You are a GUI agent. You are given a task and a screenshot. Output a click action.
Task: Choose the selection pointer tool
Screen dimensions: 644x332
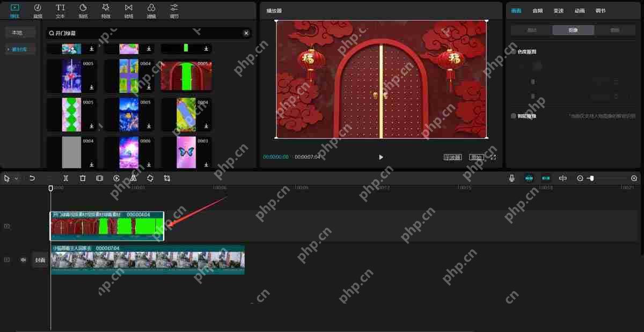(7, 178)
